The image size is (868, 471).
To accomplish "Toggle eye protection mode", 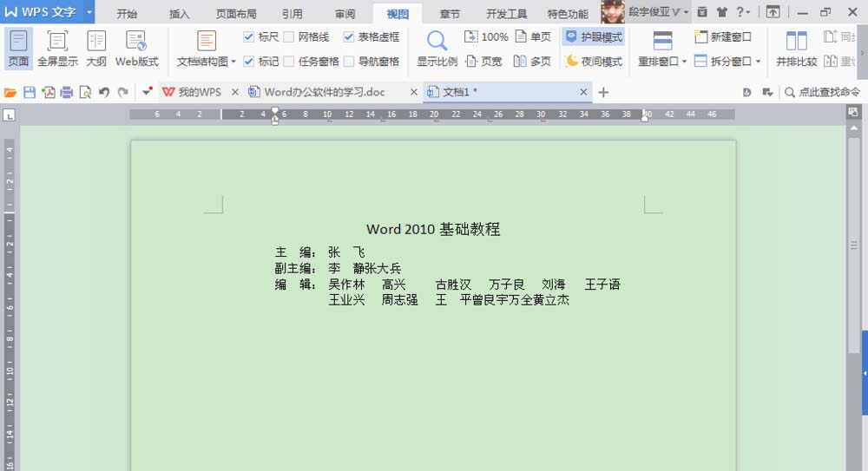I will point(594,37).
